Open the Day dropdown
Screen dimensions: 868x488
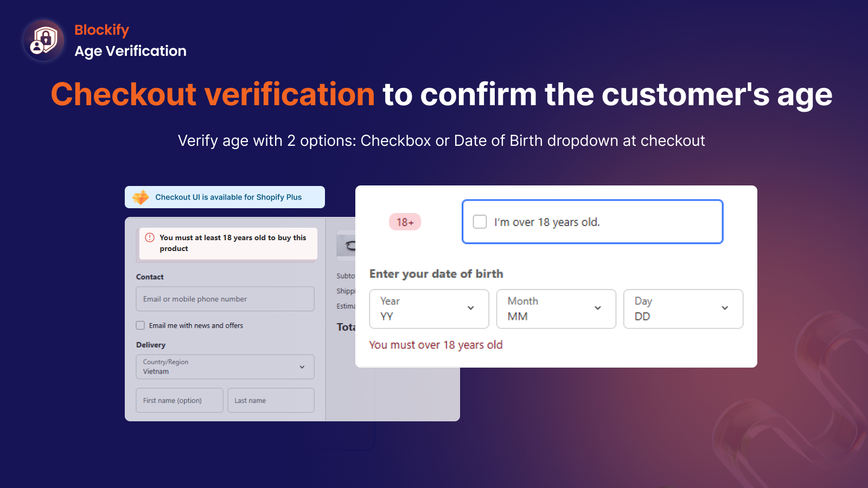[x=683, y=309]
